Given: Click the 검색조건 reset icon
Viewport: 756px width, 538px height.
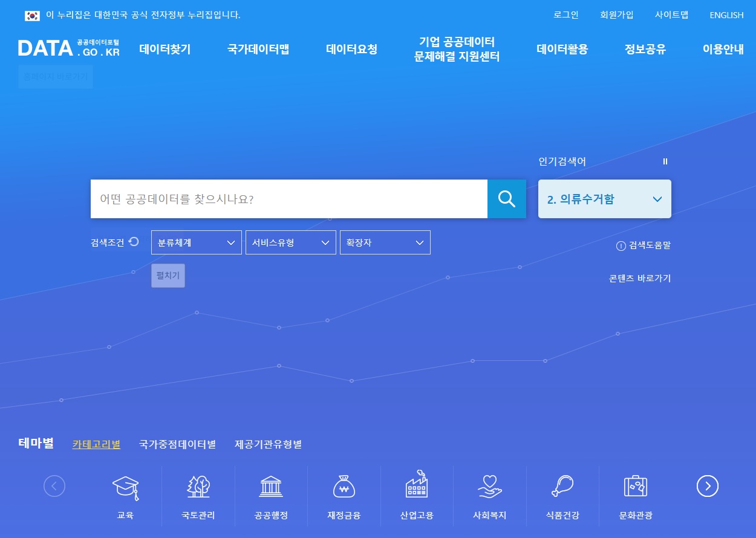Looking at the screenshot, I should click(133, 241).
